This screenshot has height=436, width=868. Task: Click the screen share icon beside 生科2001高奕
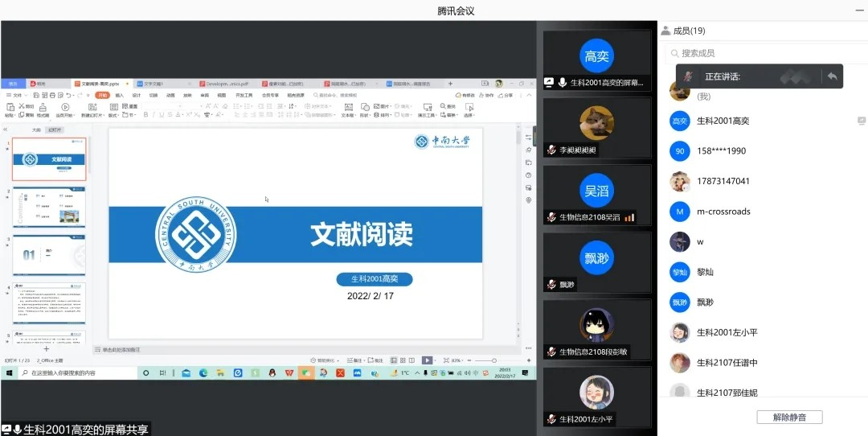tap(550, 82)
